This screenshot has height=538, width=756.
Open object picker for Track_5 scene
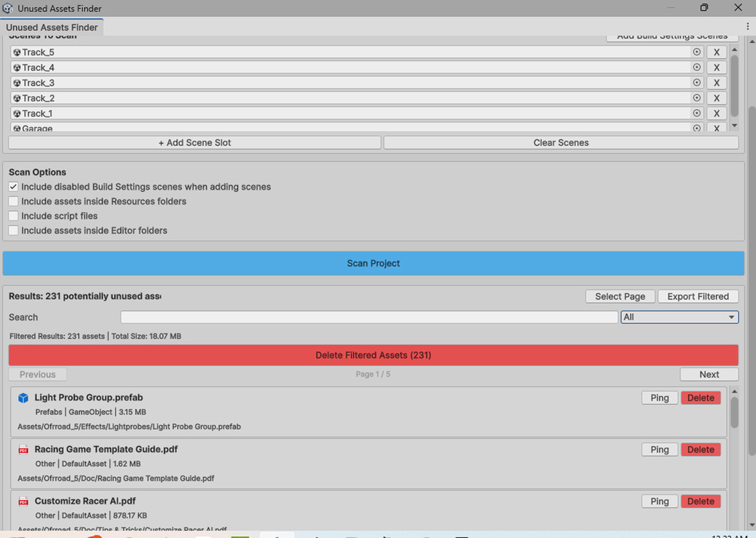[x=697, y=52]
